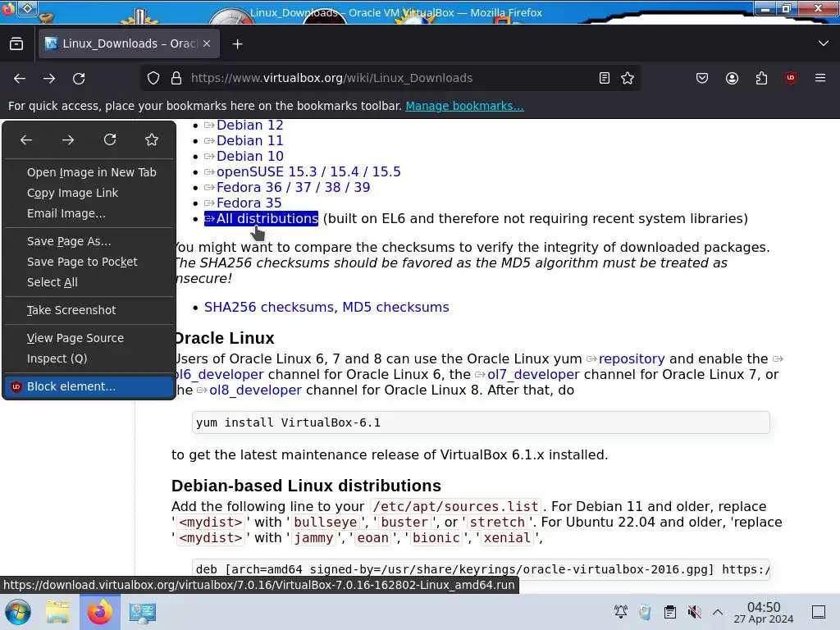840x630 pixels.
Task: Click Bookmark star in the context menu
Action: click(x=152, y=139)
